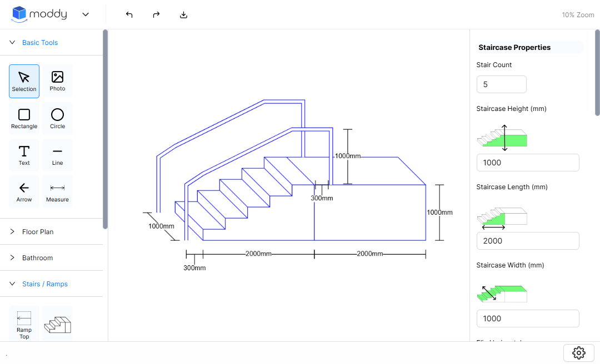Select the staircase element in Stairs panel
600x364 pixels.
[x=57, y=323]
